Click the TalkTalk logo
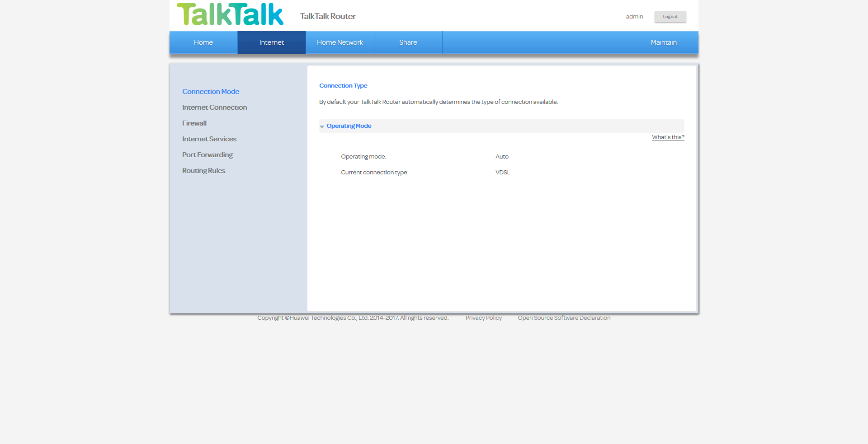This screenshot has height=444, width=868. click(230, 14)
